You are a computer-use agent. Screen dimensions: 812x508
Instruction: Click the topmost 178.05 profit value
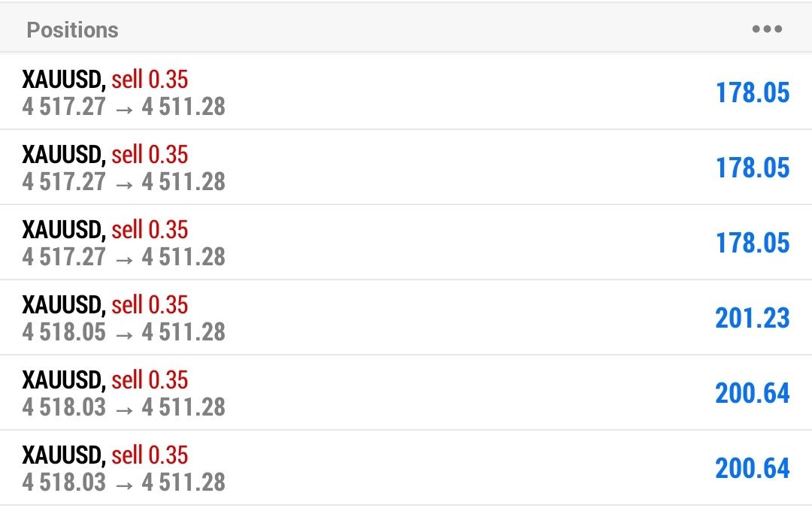tap(753, 92)
